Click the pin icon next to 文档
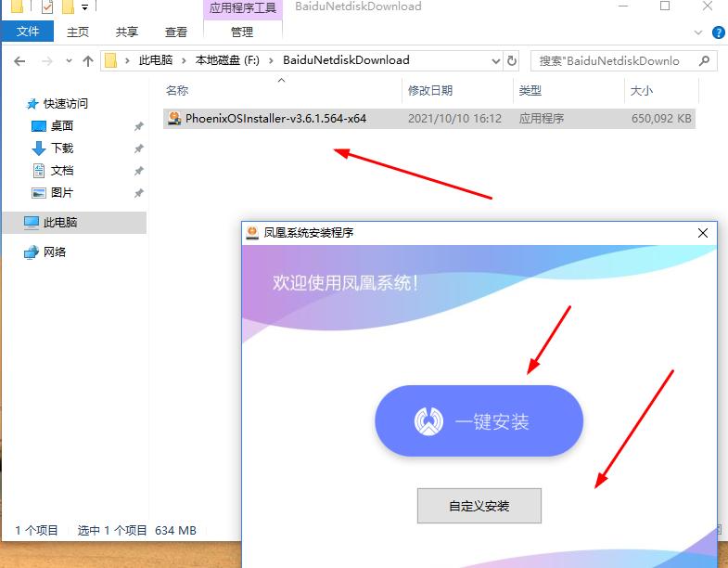The height and width of the screenshot is (568, 728). (138, 171)
